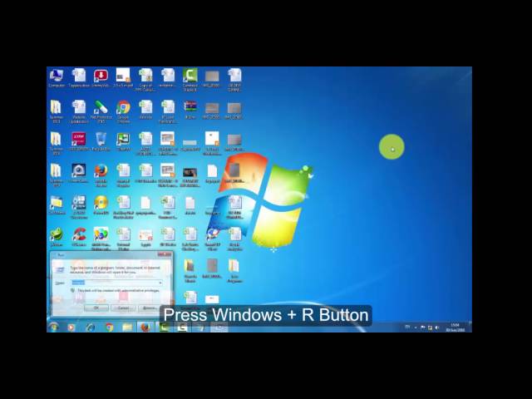
Task: Launch Windows Media Player from taskbar
Action: (71, 328)
